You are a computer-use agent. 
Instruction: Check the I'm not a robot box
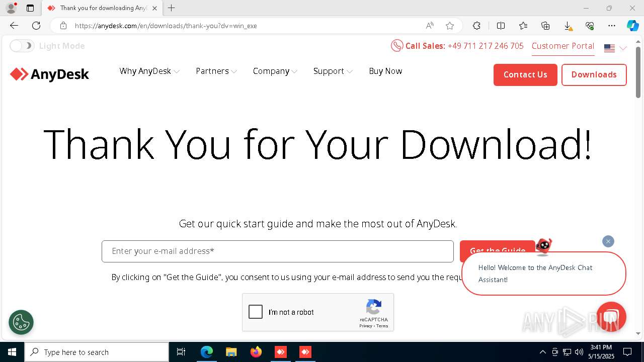tap(256, 312)
